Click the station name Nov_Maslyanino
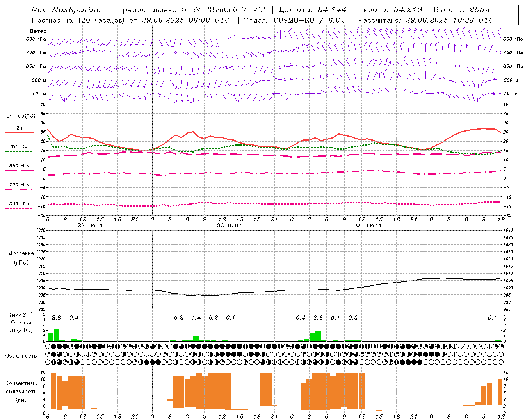 pos(66,10)
